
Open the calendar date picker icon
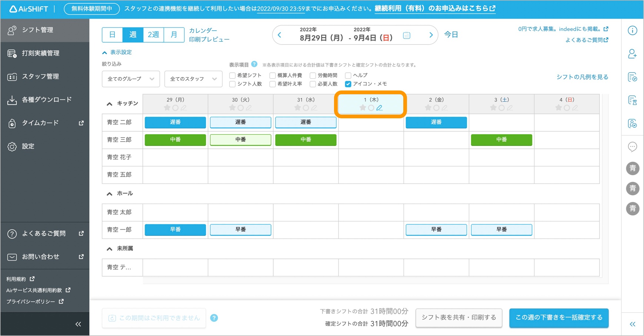coord(407,36)
